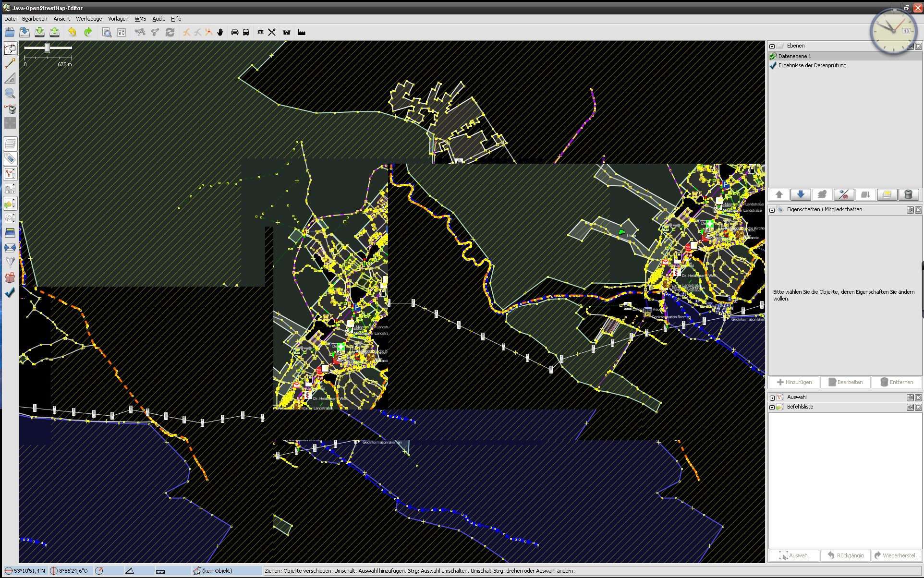924x578 pixels.
Task: Select the delete mode trash tool
Action: 10,108
